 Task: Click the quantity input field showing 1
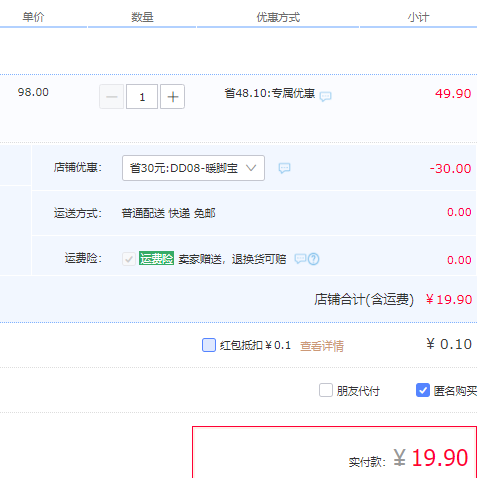(142, 97)
